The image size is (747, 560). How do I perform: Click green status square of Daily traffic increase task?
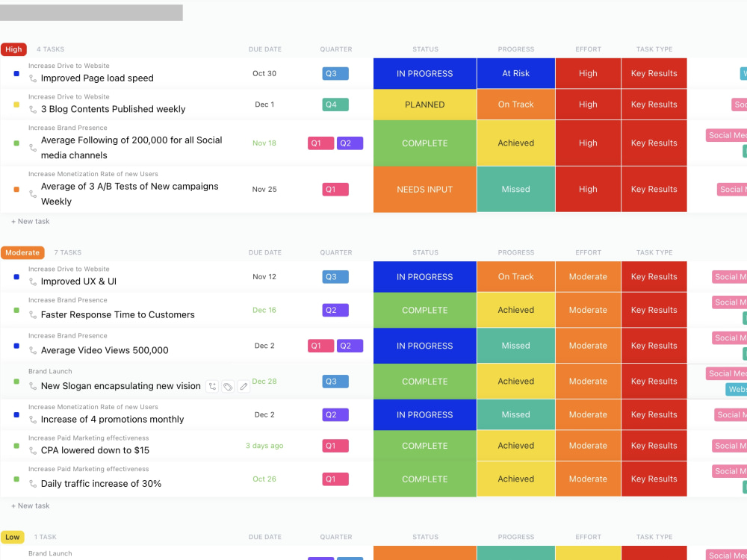(16, 479)
